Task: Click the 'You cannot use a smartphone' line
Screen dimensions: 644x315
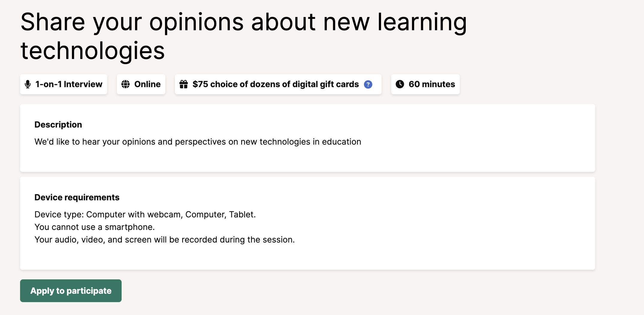Action: [95, 227]
